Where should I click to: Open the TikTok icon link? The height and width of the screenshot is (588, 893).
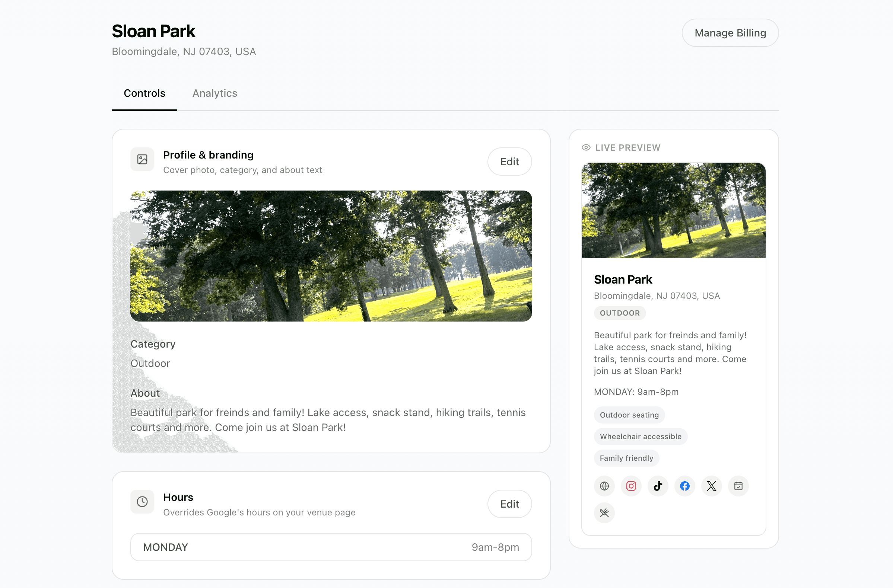[x=658, y=486]
